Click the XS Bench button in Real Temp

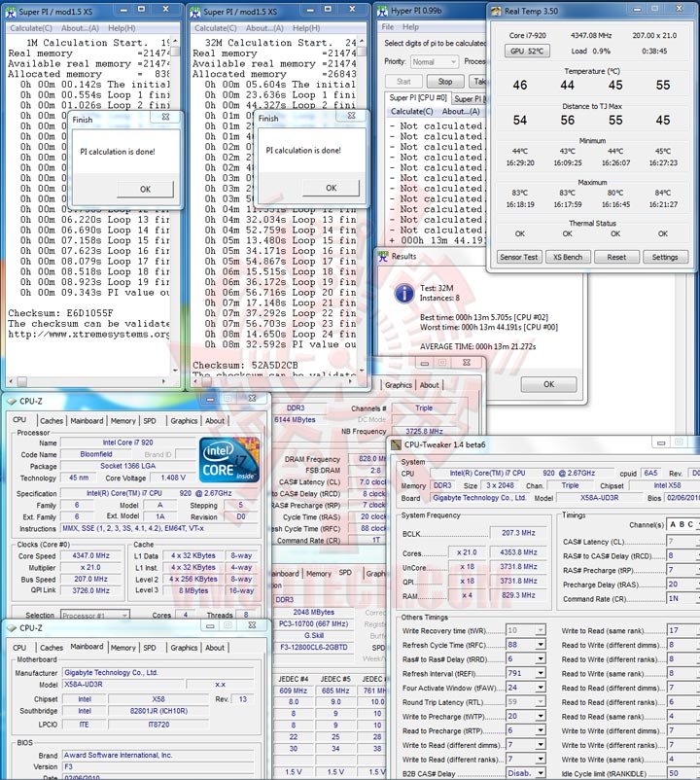567,257
